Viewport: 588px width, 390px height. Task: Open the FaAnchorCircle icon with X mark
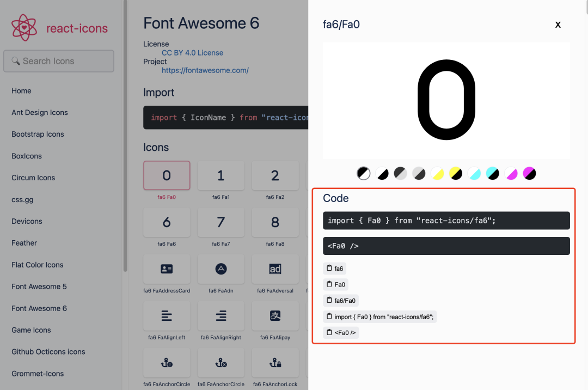[221, 363]
